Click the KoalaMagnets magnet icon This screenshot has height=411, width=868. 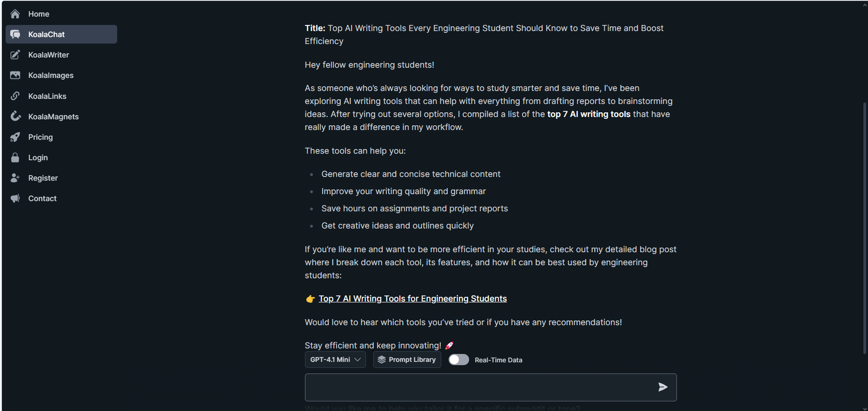pyautogui.click(x=15, y=117)
